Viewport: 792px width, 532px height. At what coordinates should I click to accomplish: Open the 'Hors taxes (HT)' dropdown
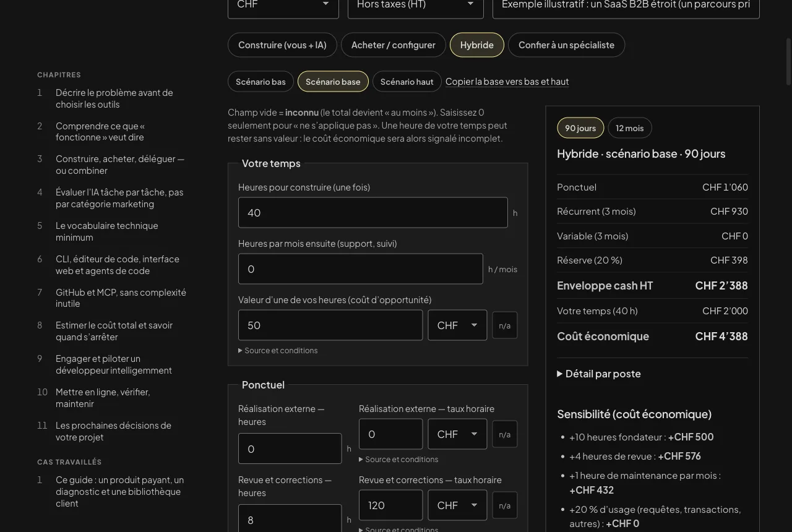(416, 7)
